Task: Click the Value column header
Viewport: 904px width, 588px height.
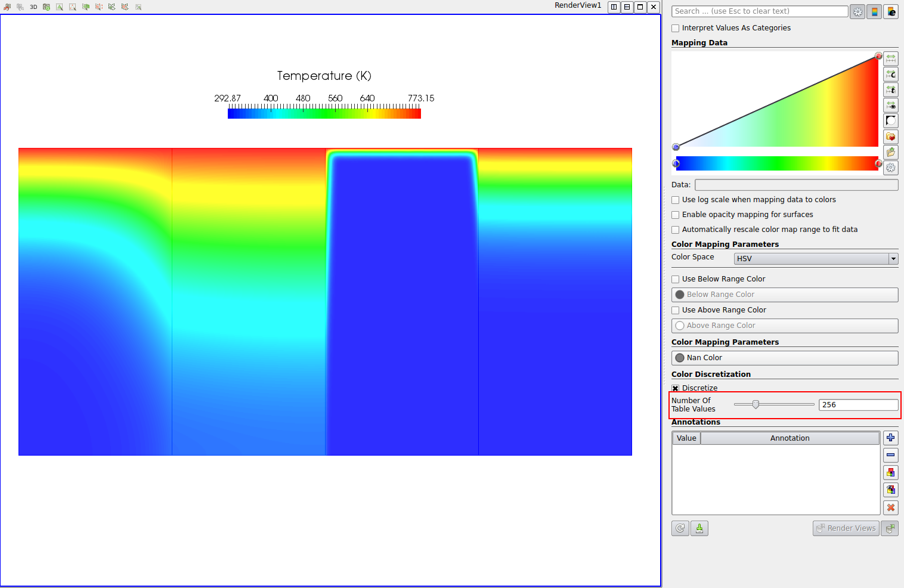Action: (686, 438)
